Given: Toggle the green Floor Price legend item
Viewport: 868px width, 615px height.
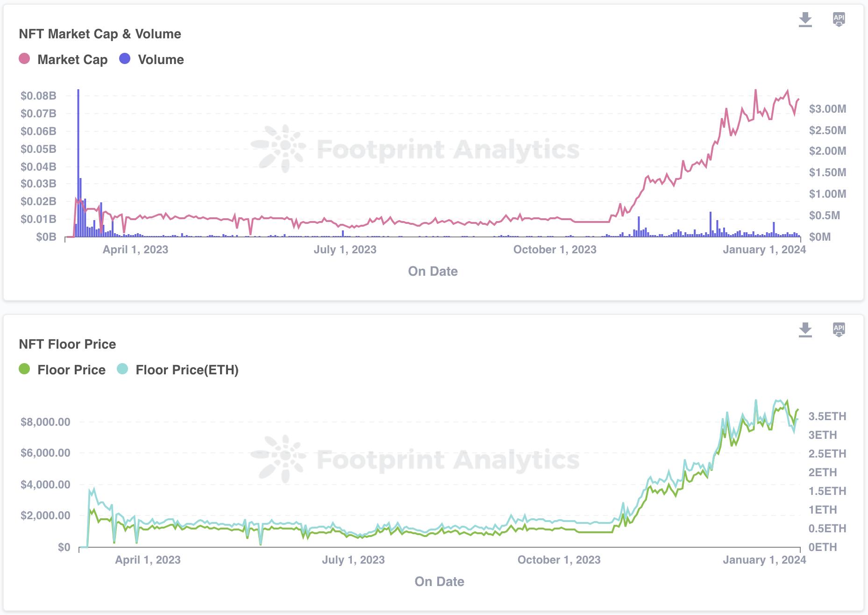Looking at the screenshot, I should (62, 370).
